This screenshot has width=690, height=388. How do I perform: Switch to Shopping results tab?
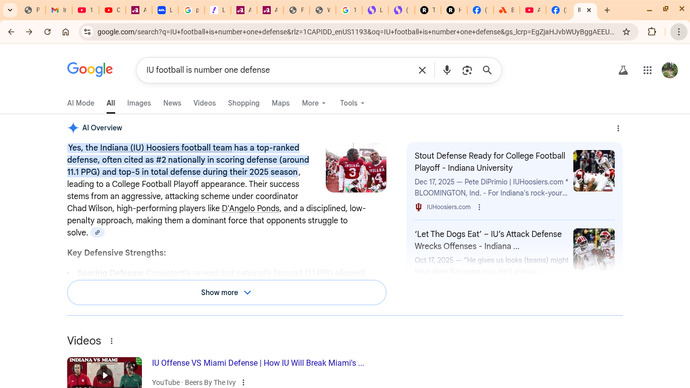coord(243,103)
